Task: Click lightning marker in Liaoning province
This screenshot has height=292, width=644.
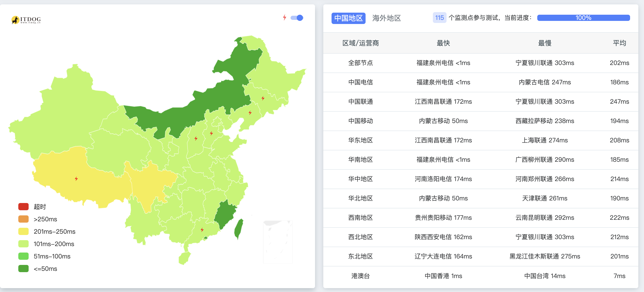Action: point(250,112)
